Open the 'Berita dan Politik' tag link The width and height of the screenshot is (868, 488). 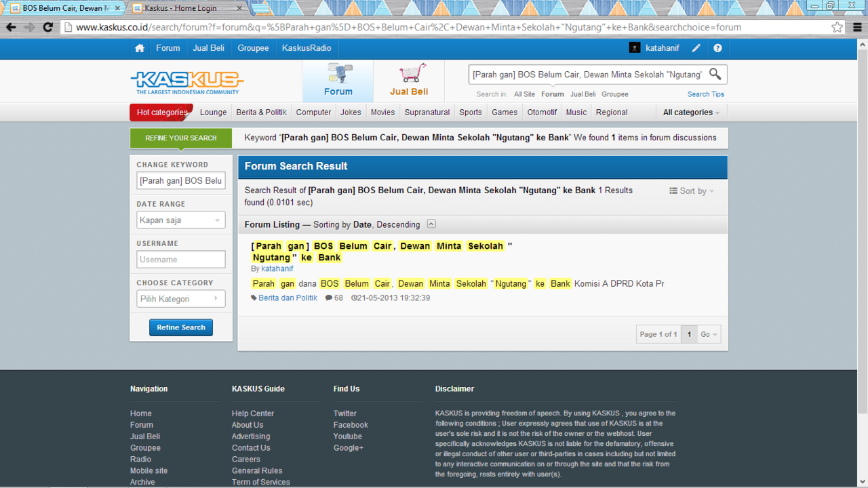(x=288, y=298)
